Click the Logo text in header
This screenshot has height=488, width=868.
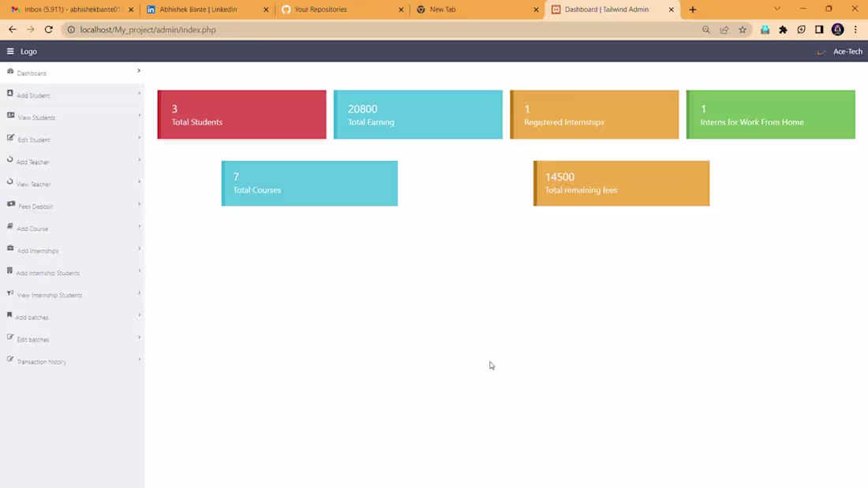[x=28, y=51]
